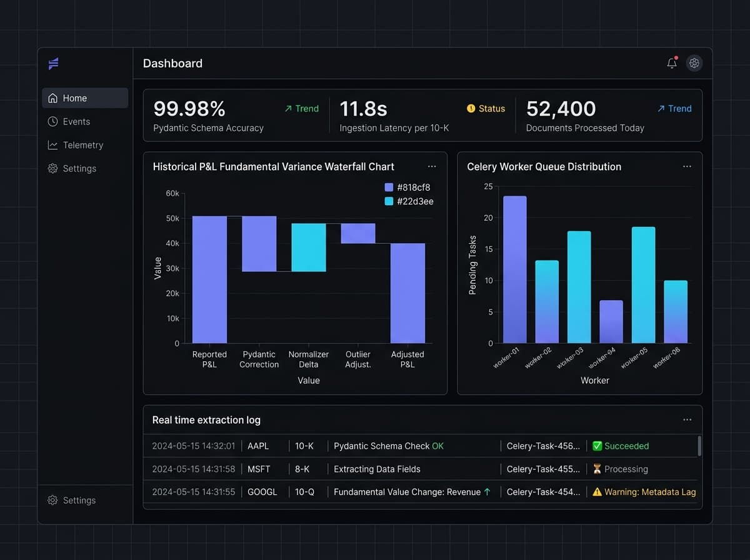Click the worker-05 bar
Screen dimensions: 750x560
[x=644, y=285]
